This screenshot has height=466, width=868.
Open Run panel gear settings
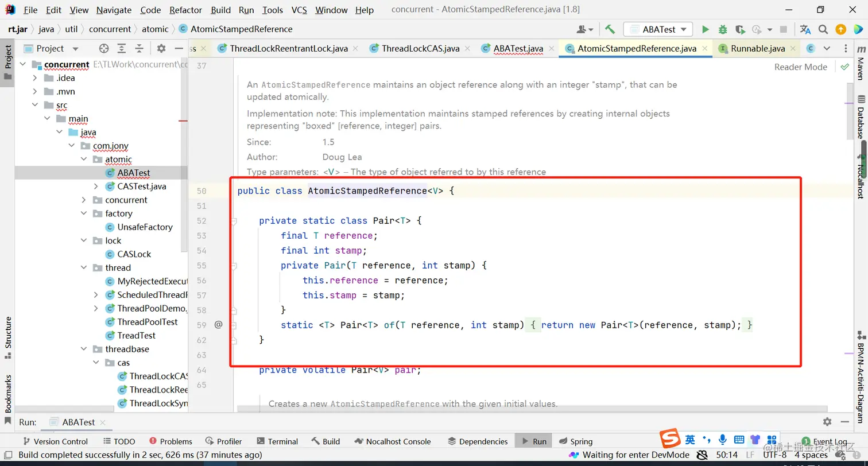coord(827,422)
